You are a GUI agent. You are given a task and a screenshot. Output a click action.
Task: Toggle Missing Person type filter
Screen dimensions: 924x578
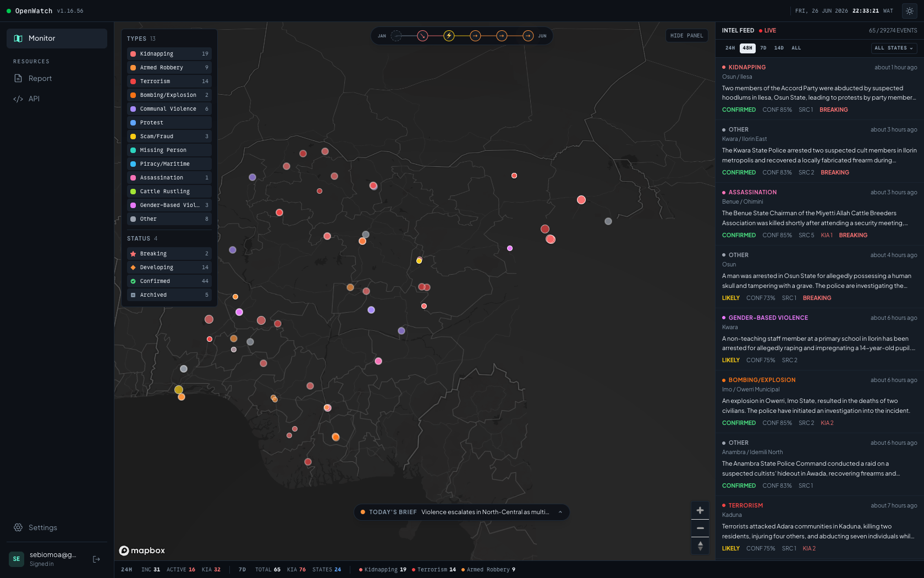click(169, 150)
